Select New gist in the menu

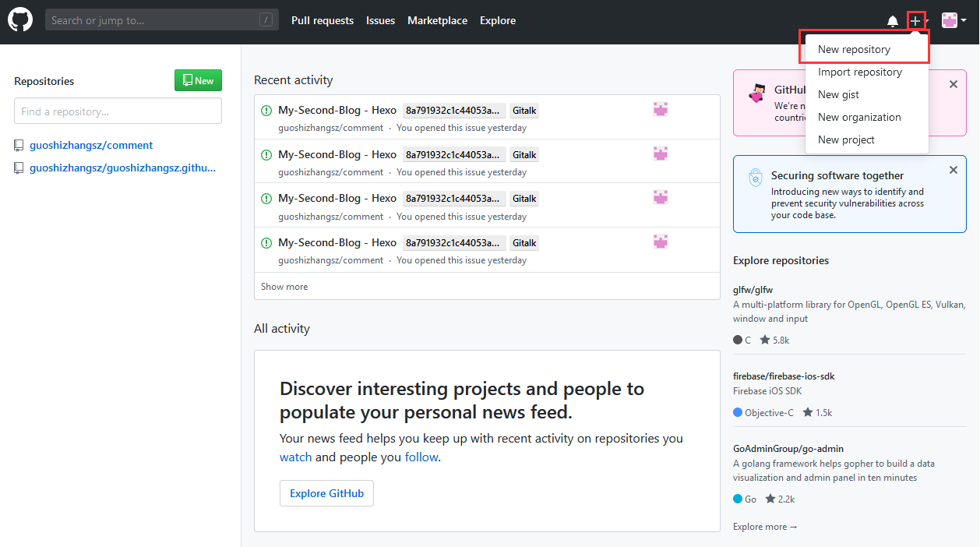click(x=838, y=94)
